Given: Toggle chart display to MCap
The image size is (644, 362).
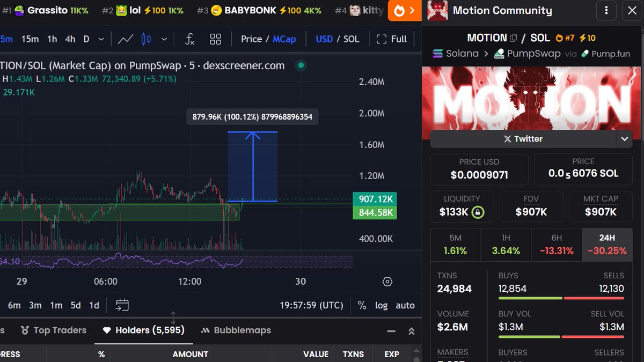Looking at the screenshot, I should (284, 39).
